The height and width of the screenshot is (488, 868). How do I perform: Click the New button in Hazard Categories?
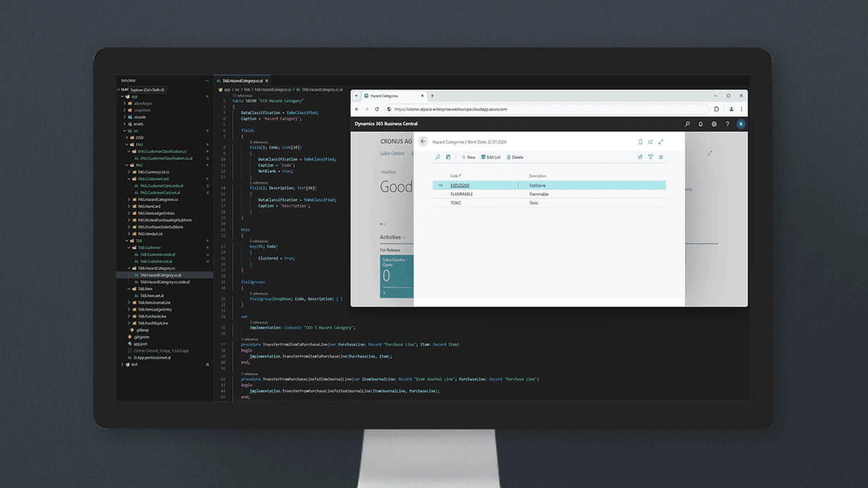click(469, 157)
